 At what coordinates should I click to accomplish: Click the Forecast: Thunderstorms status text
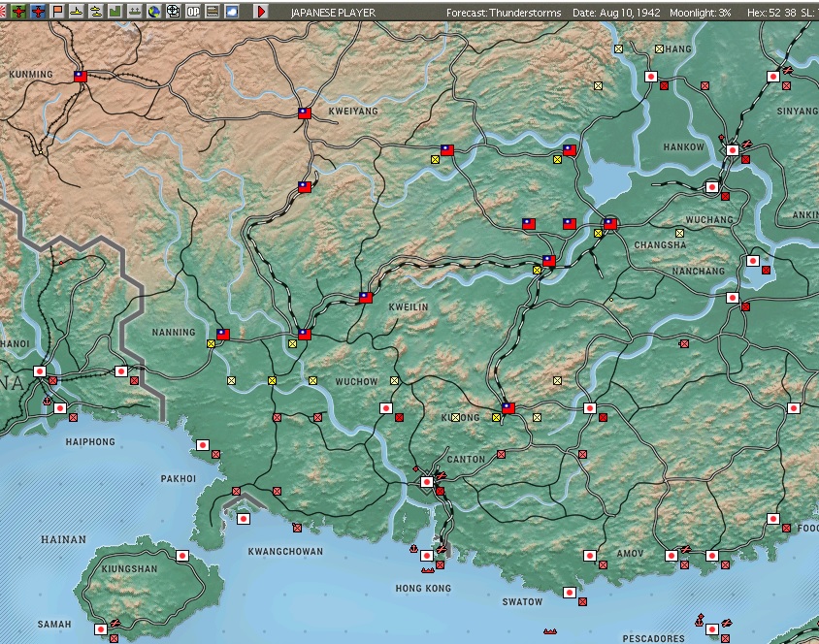click(x=504, y=13)
